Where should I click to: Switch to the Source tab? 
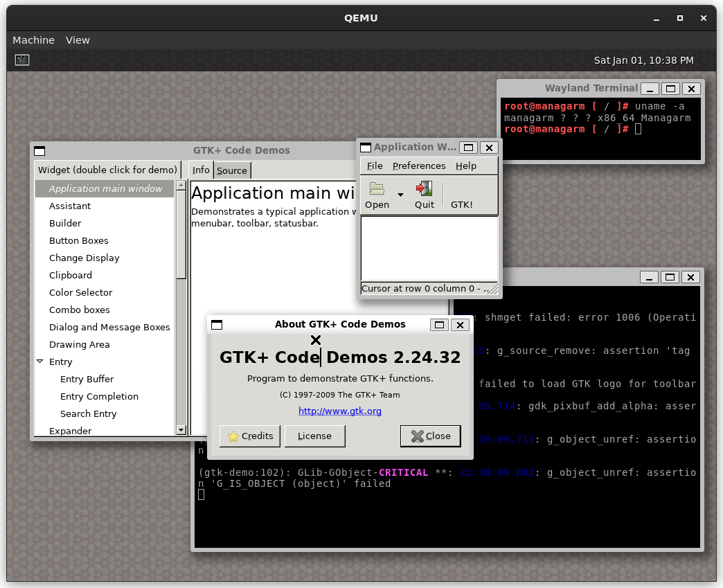coord(232,170)
